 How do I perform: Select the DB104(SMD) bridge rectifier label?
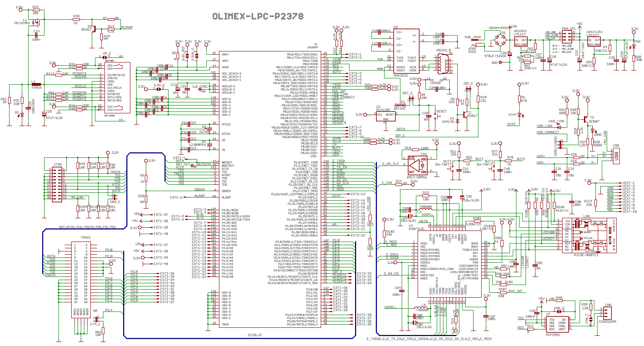499,28
